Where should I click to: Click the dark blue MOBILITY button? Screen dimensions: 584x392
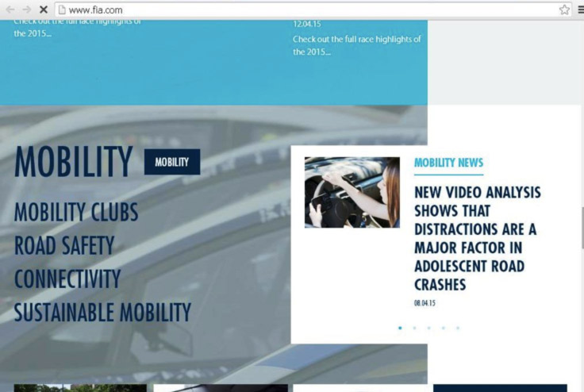click(172, 162)
